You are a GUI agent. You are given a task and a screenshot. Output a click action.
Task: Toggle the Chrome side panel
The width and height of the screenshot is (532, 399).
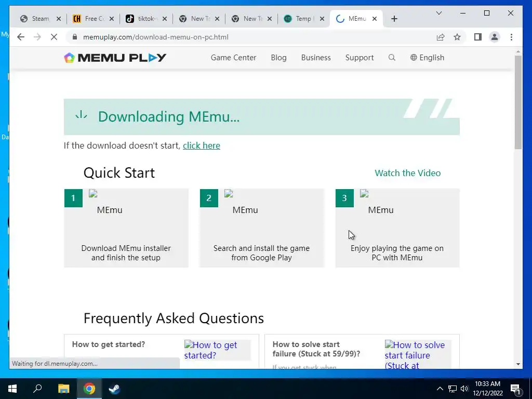click(x=478, y=37)
